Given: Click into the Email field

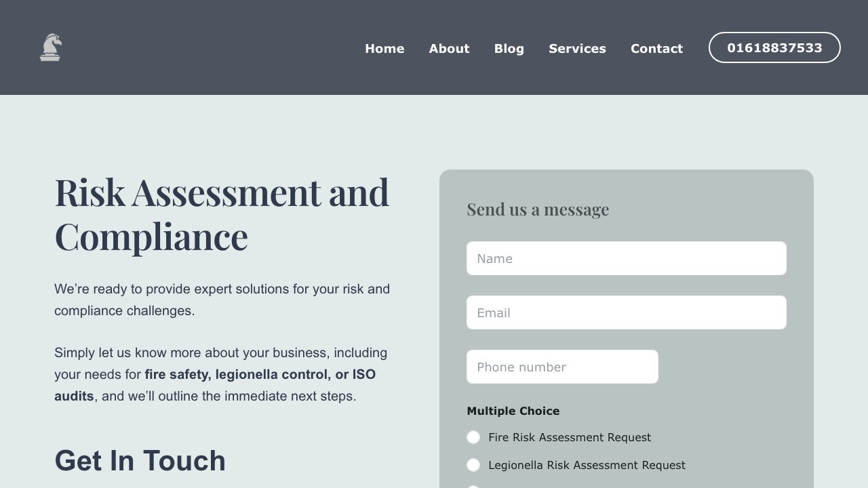Looking at the screenshot, I should click(627, 312).
